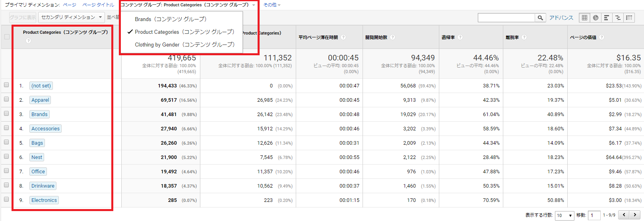Open the Nest category link
The width and height of the screenshot is (644, 221).
point(37,157)
